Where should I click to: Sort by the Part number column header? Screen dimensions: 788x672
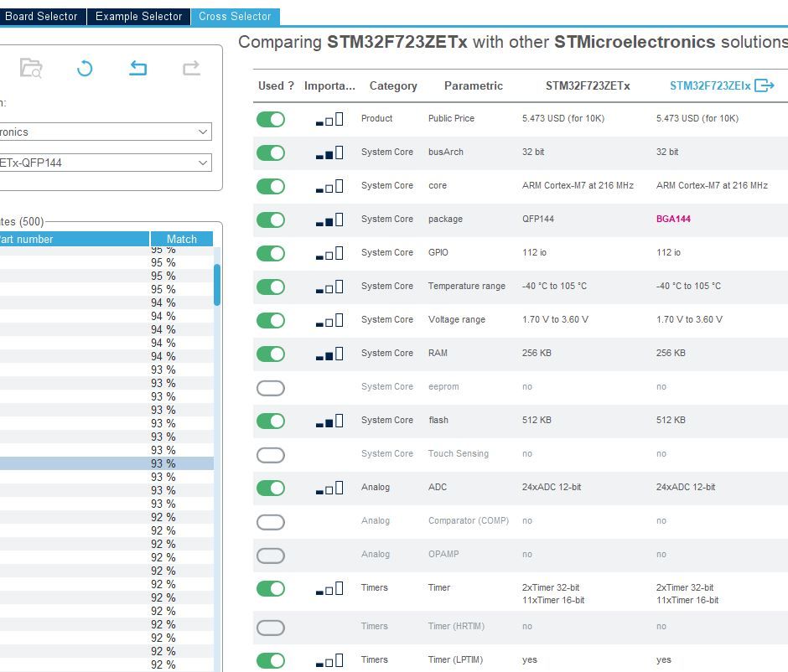[75, 239]
